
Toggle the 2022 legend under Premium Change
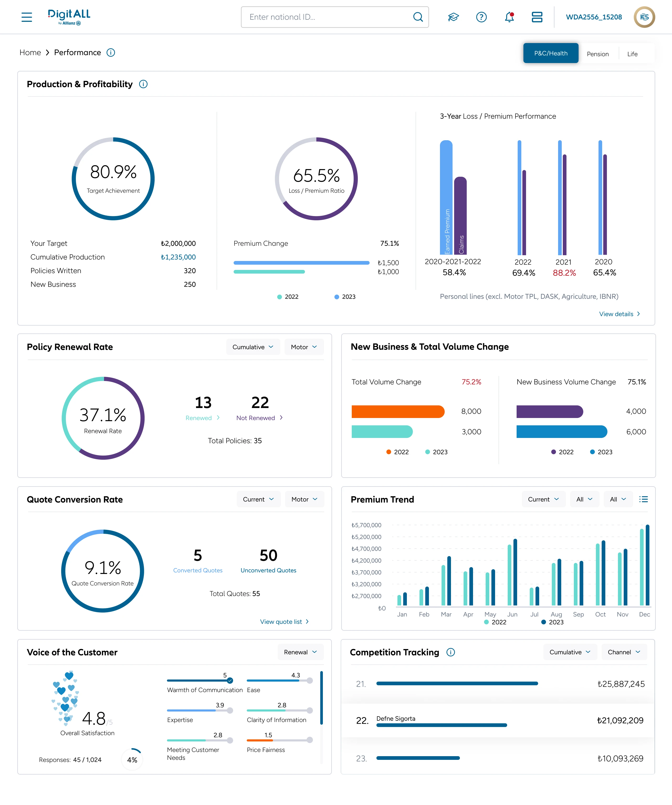(288, 297)
